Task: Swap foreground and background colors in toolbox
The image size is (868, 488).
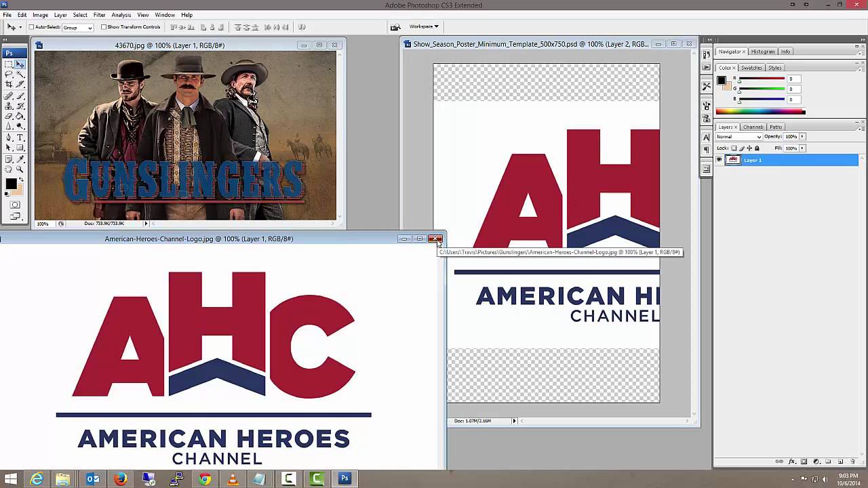Action: (x=21, y=180)
